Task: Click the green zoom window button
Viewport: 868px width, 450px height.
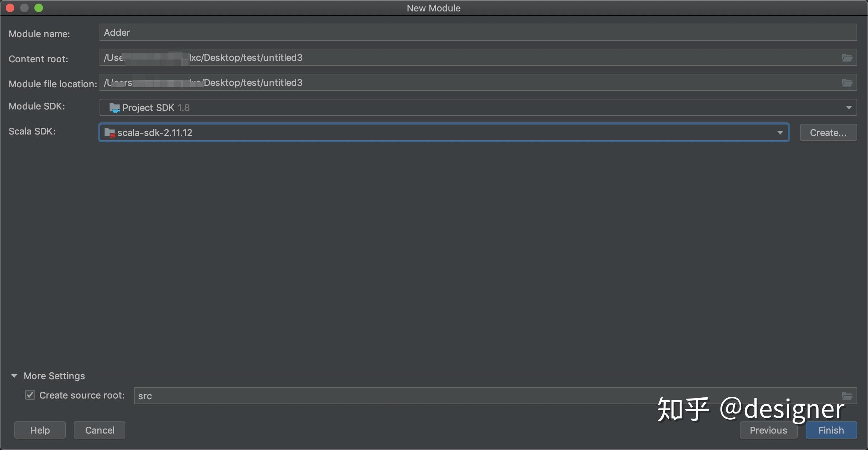Action: click(39, 8)
